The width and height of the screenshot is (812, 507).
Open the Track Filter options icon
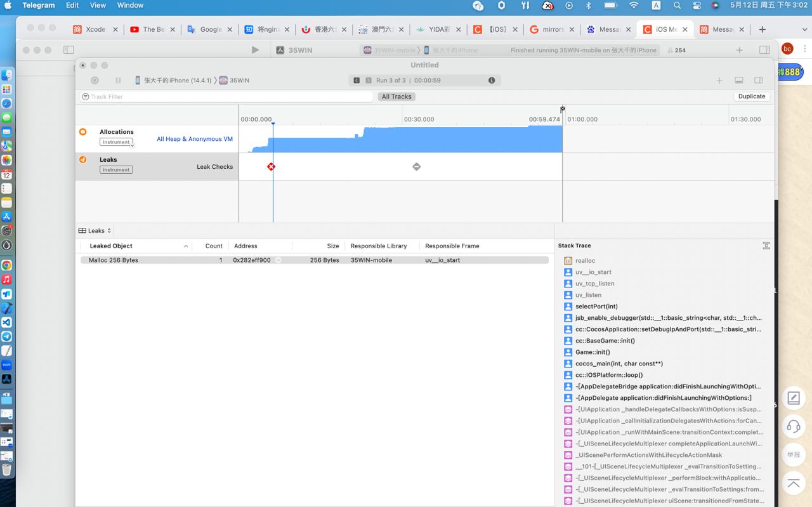tap(85, 97)
